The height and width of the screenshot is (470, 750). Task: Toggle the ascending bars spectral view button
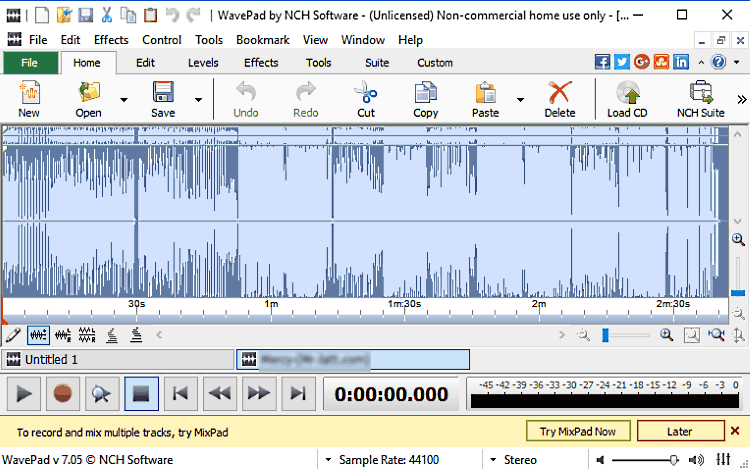coord(112,335)
